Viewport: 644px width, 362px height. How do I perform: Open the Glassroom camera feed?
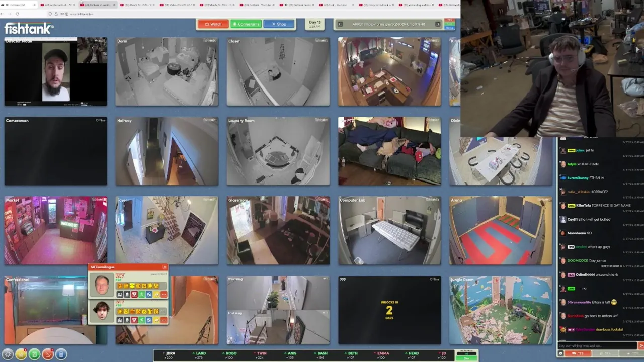click(278, 230)
